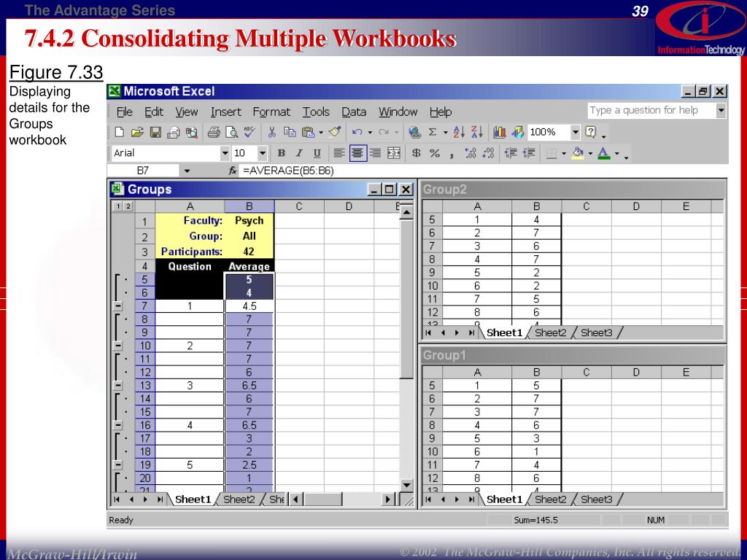Sort ascending with the A-Z icon
Viewport: 747px width, 560px height.
(x=459, y=133)
